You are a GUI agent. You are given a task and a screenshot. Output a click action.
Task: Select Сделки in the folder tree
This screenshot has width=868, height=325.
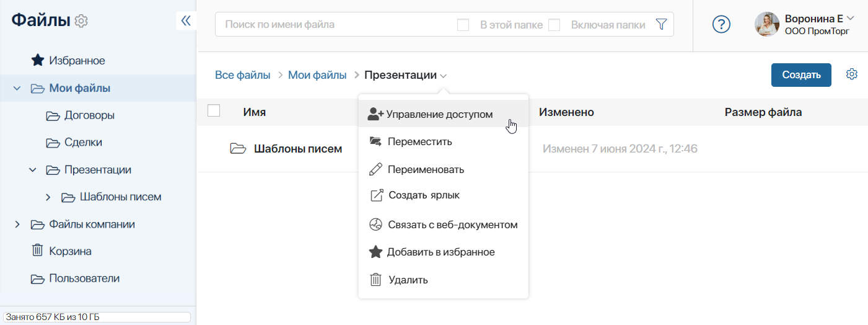tap(83, 143)
